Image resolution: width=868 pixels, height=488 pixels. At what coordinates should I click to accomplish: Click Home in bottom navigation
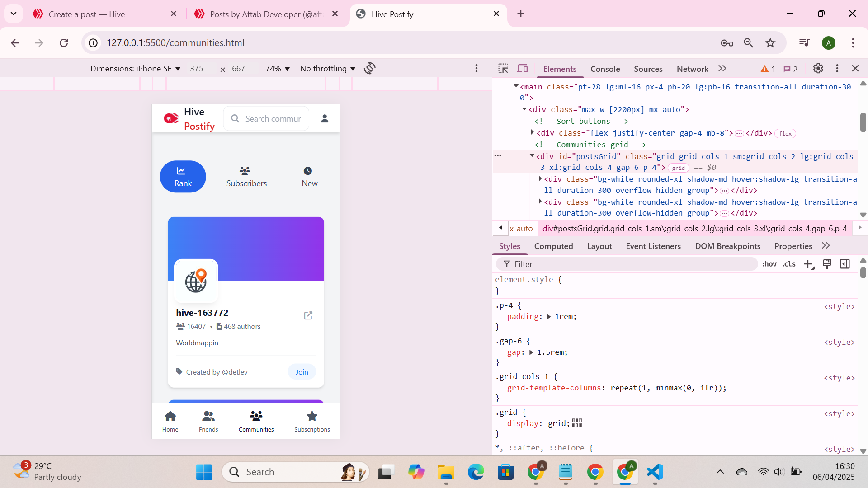(170, 421)
